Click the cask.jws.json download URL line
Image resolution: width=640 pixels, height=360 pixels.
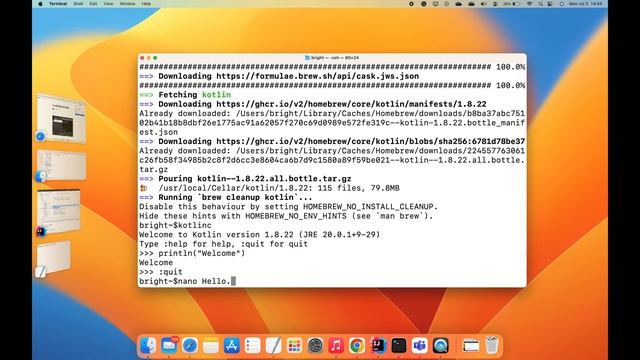pos(279,76)
